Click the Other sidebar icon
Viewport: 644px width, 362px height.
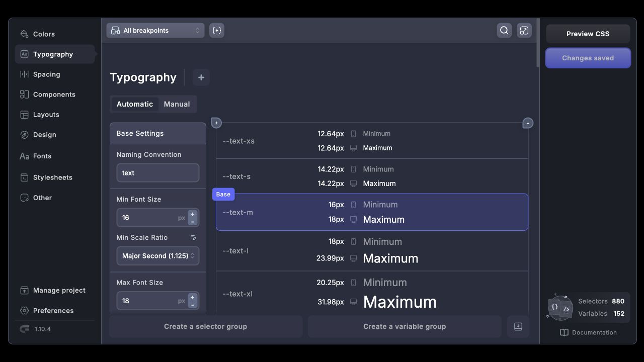24,198
